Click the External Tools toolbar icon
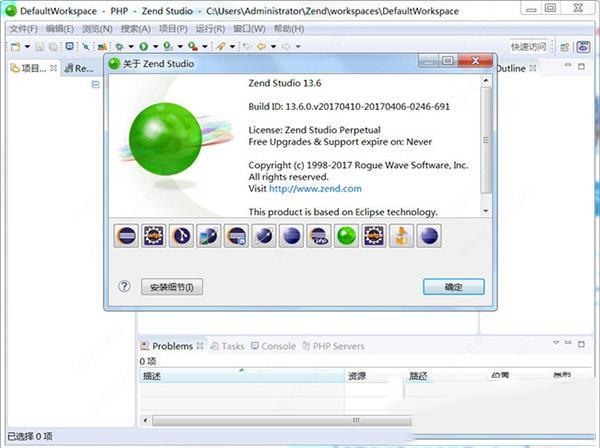This screenshot has width=600, height=448. click(x=193, y=47)
